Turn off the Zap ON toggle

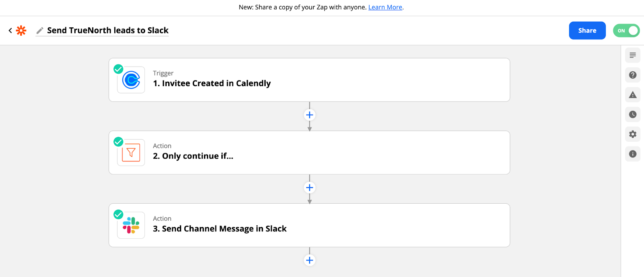626,31
